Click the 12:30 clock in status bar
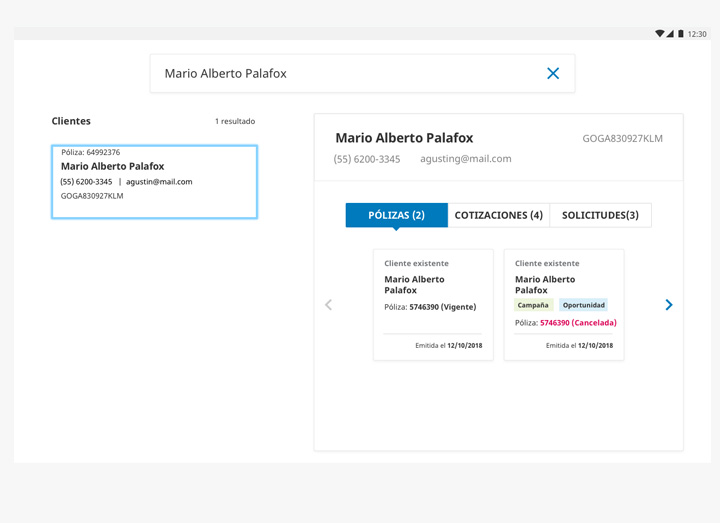 click(x=697, y=34)
